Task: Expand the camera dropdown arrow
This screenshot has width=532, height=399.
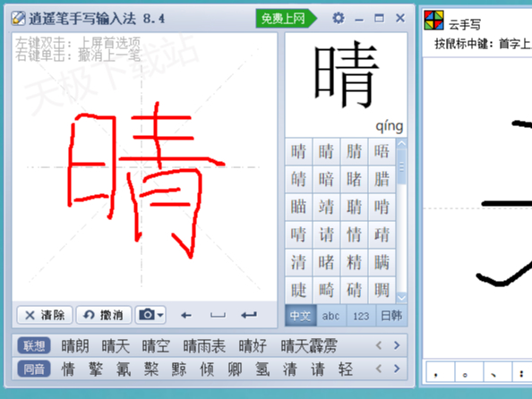Action: point(160,315)
